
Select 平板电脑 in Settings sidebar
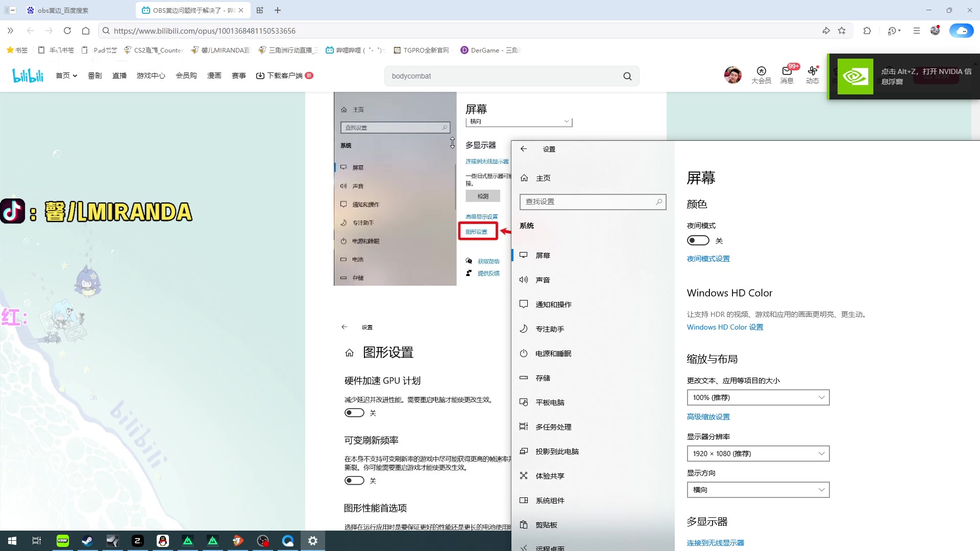click(592, 402)
